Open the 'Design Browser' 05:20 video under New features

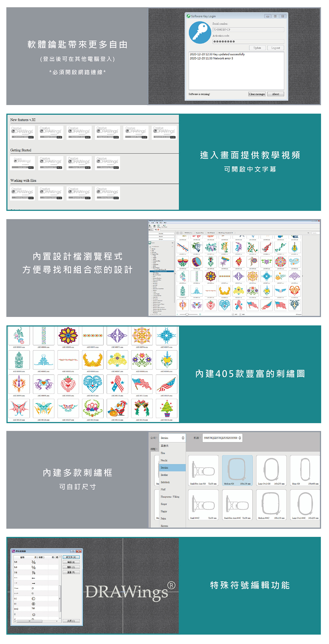[x=51, y=132]
